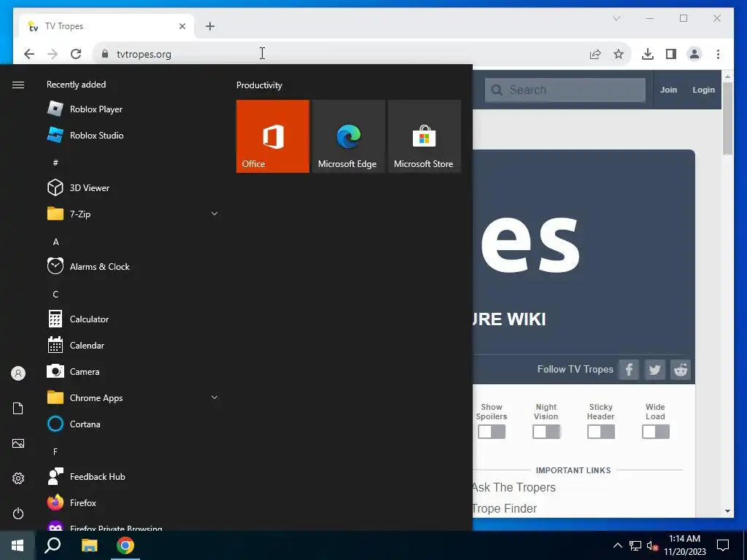This screenshot has height=560, width=747.
Task: Click Chrome icon on taskbar
Action: (x=125, y=545)
